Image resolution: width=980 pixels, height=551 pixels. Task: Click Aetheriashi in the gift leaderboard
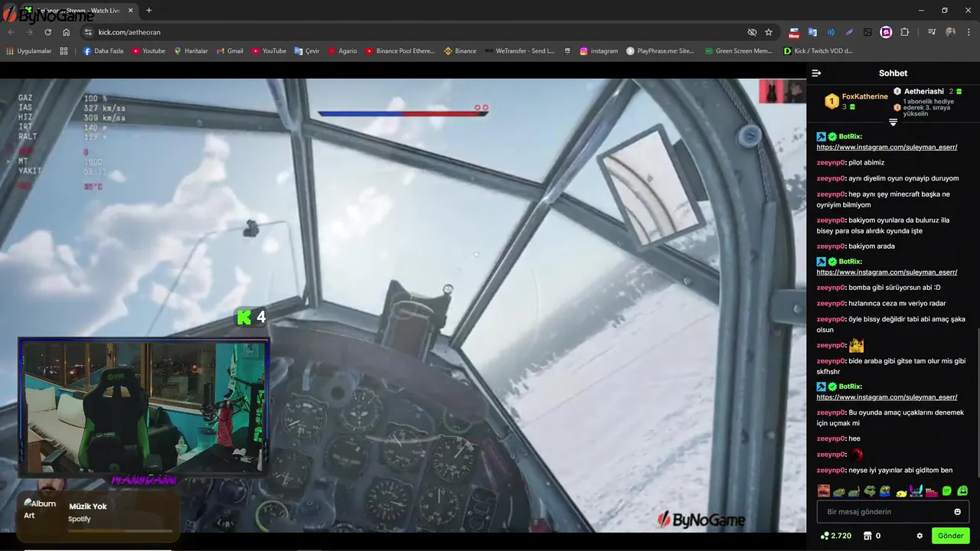(x=923, y=91)
